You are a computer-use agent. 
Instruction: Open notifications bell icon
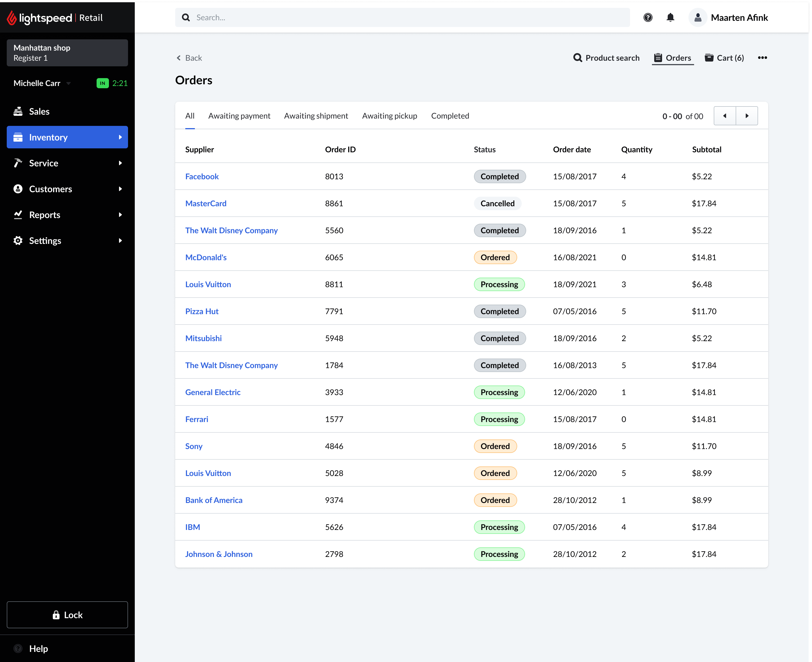670,17
